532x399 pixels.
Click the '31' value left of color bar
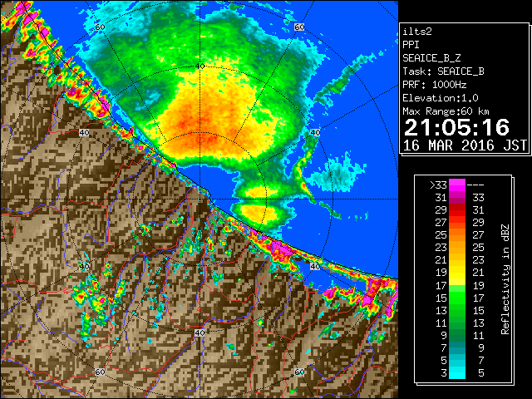click(441, 198)
